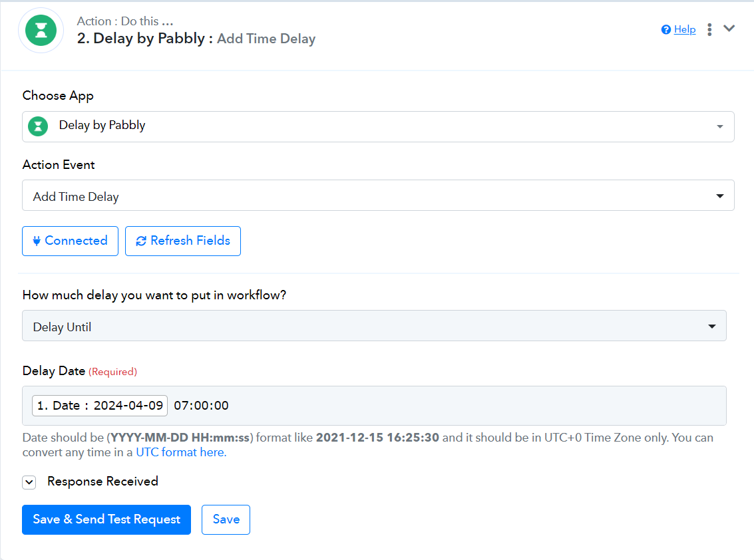This screenshot has height=560, width=754.
Task: Click the mapped Date 2024-04-09 tag
Action: coord(100,406)
